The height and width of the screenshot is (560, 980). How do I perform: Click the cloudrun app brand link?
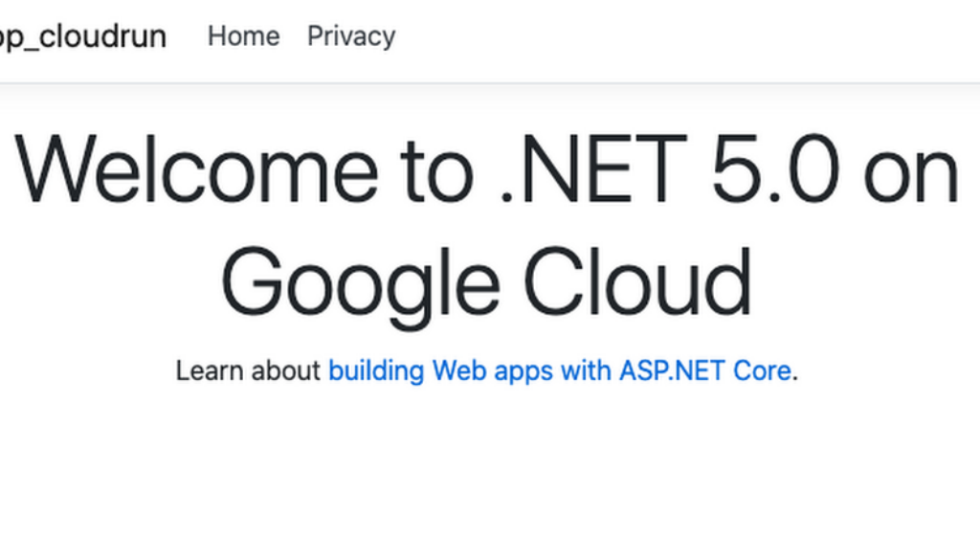pos(82,36)
